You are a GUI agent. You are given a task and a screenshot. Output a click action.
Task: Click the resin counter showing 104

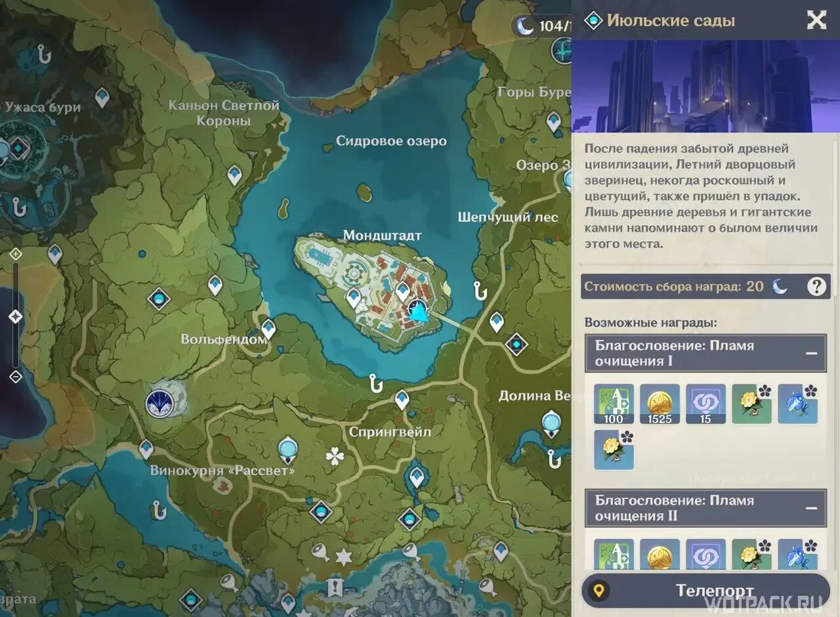543,26
